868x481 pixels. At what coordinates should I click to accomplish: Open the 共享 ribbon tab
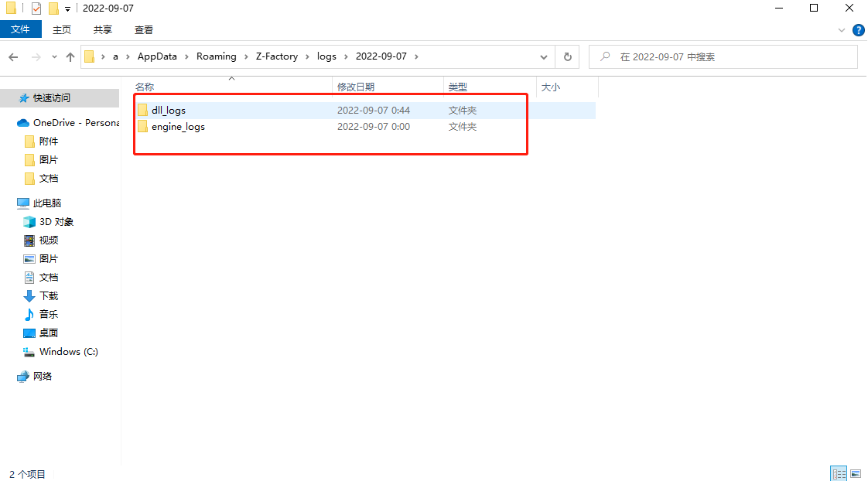tap(103, 30)
